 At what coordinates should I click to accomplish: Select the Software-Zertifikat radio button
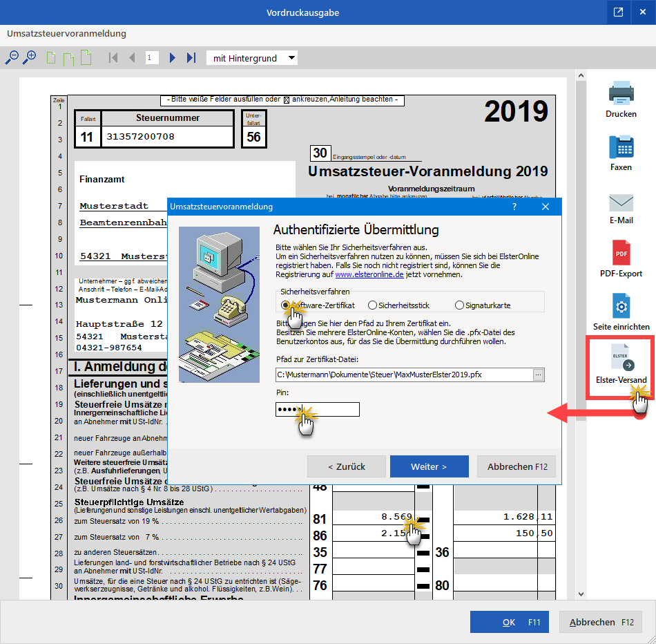284,305
